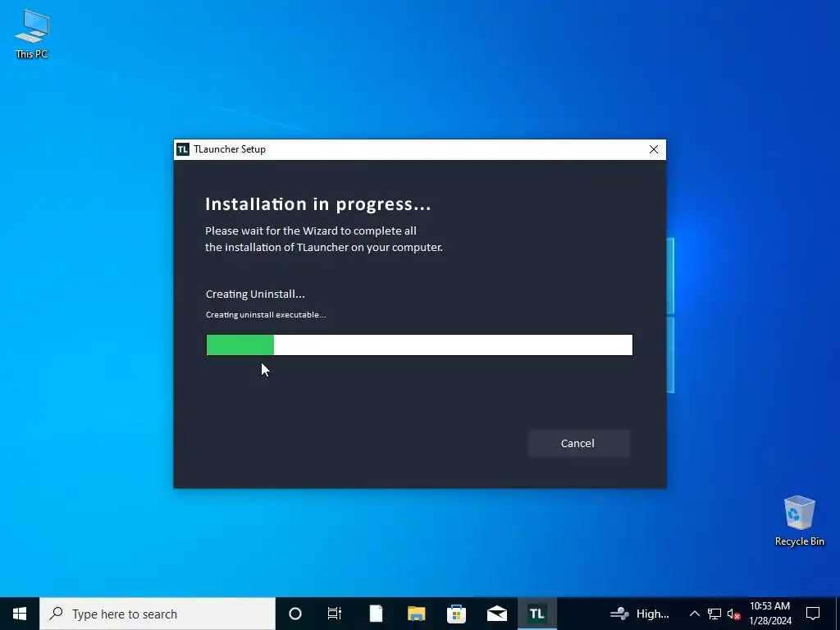Open the blank document taskbar icon

[376, 614]
